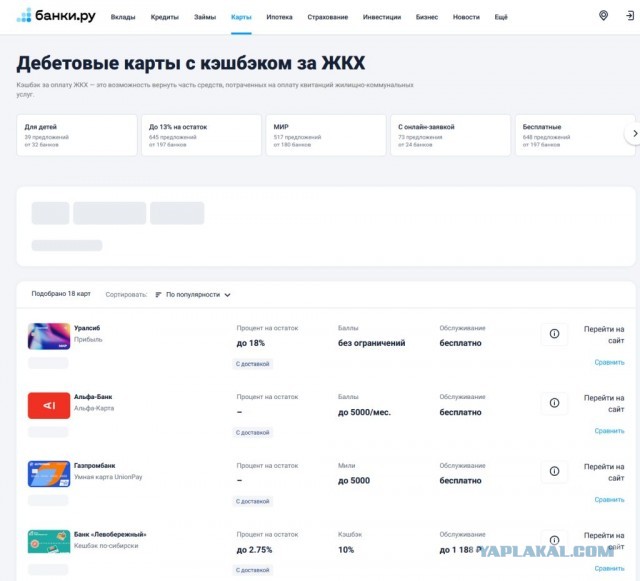Image resolution: width=640 pixels, height=581 pixels.
Task: Open Альфа-Банк Альфа-Карта card image
Action: tap(49, 405)
